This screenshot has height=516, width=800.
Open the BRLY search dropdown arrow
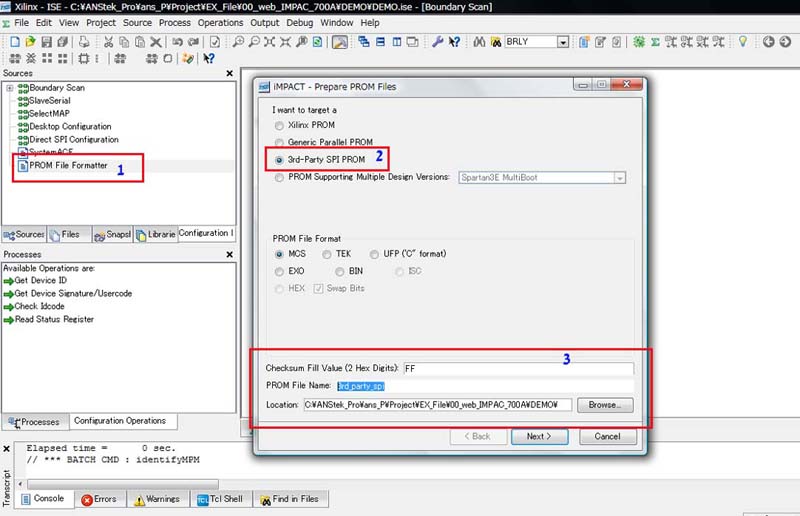click(x=563, y=42)
